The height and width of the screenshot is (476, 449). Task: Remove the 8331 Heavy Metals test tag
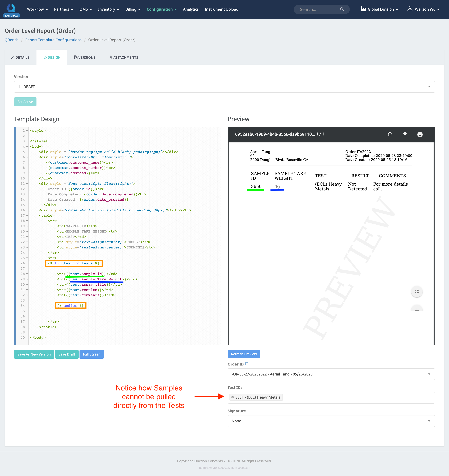[x=232, y=397]
